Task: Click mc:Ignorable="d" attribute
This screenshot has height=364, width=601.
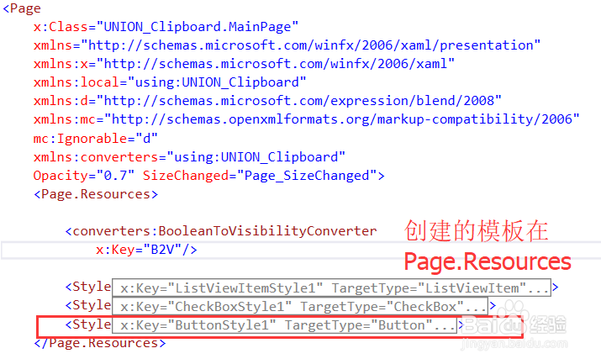Action: point(96,139)
